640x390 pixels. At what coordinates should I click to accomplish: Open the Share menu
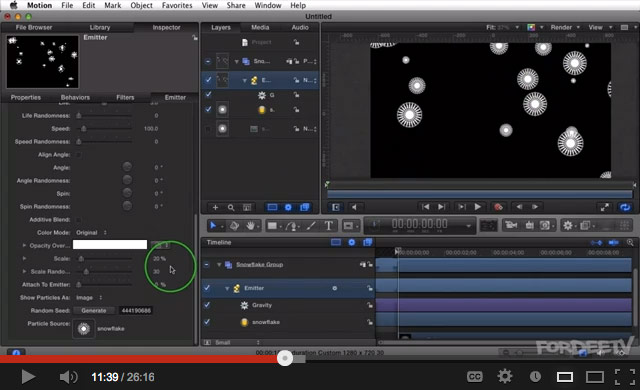[x=236, y=5]
